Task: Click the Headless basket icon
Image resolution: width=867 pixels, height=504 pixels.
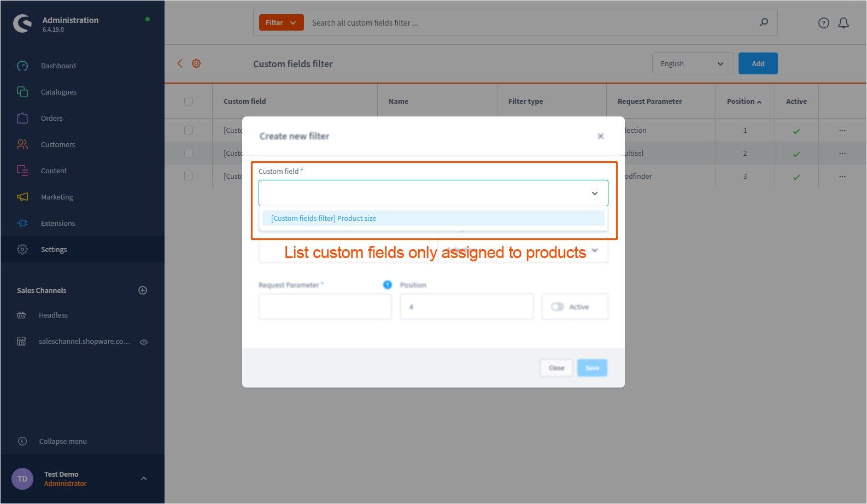Action: [21, 315]
